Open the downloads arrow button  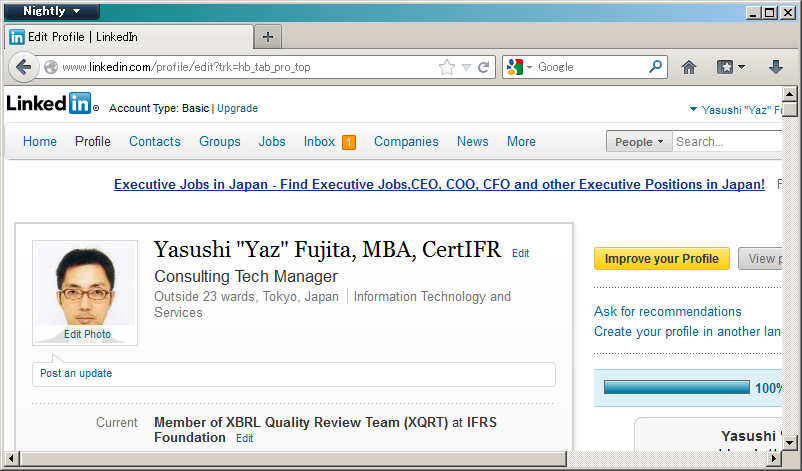point(775,67)
